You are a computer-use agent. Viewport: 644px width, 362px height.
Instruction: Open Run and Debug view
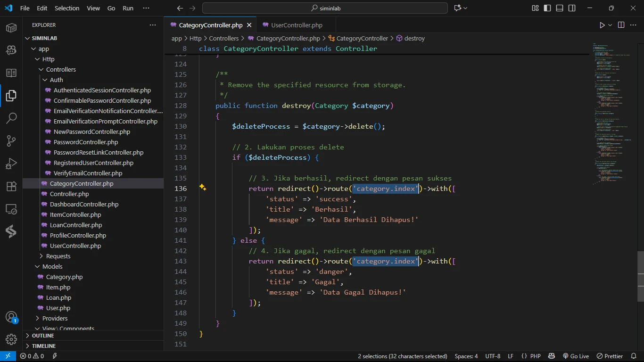coord(11,164)
